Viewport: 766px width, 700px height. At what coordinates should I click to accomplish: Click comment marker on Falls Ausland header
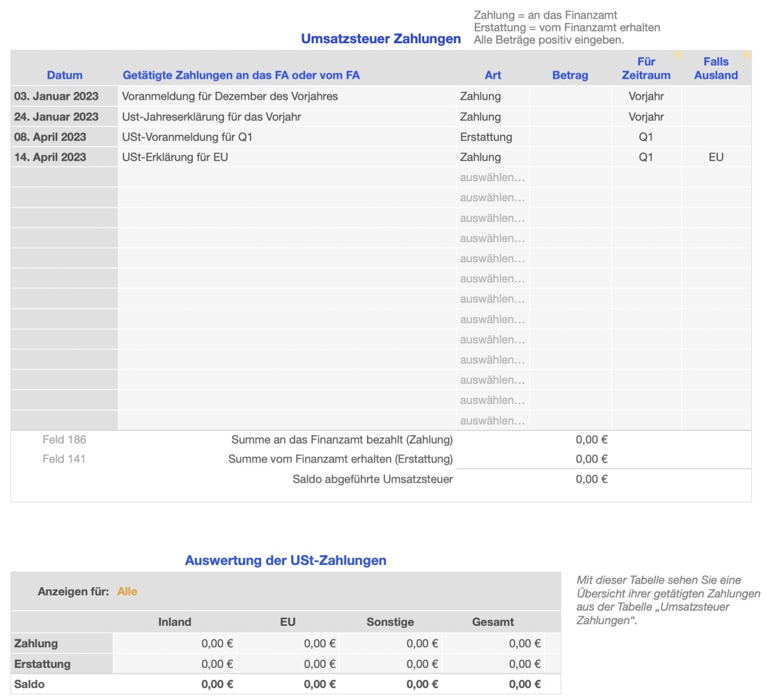[746, 54]
